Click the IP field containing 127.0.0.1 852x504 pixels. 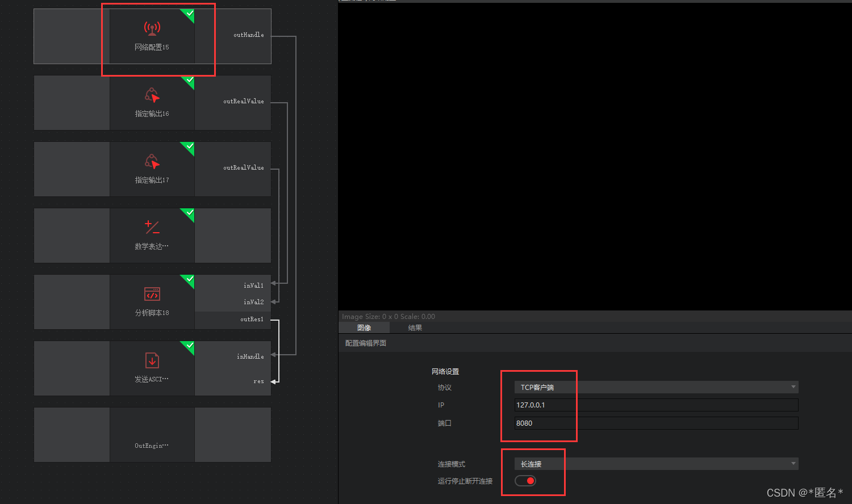click(656, 405)
